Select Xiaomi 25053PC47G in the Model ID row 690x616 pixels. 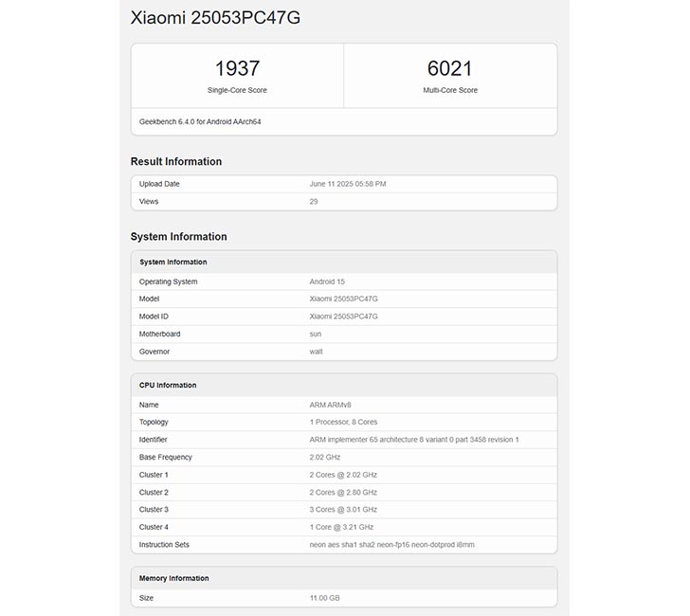point(344,317)
